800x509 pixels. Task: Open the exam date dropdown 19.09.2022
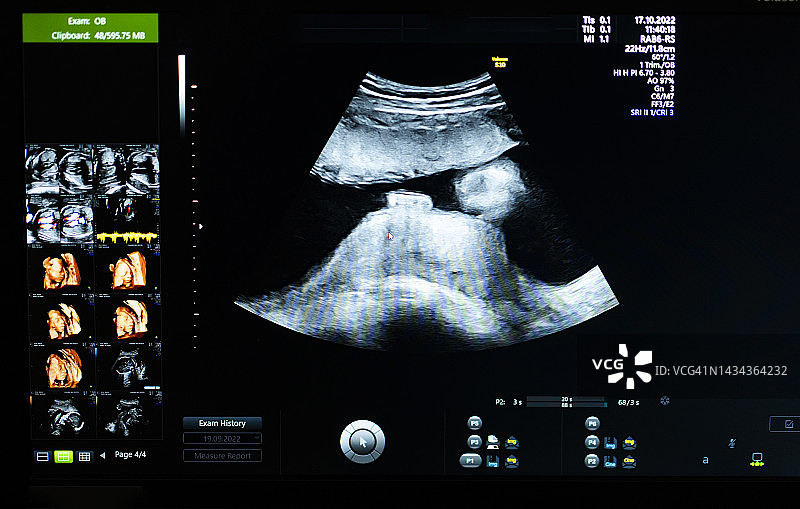click(222, 439)
